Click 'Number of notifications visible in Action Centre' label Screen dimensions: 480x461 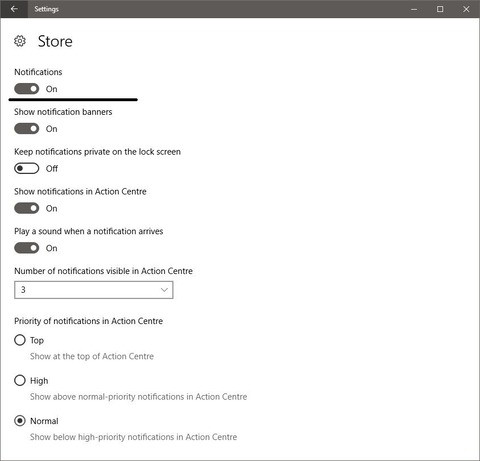pyautogui.click(x=103, y=271)
